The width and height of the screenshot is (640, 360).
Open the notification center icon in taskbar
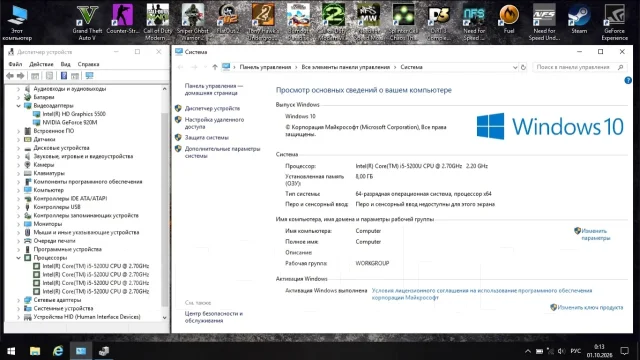(x=624, y=351)
